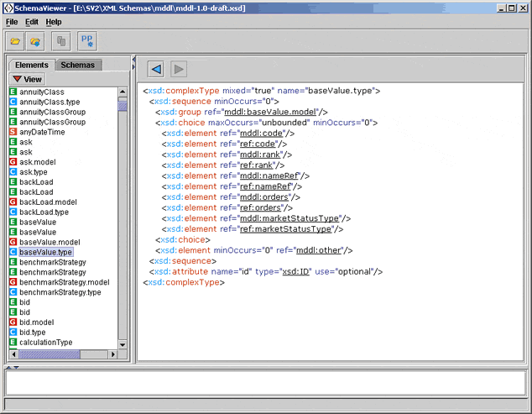532x414 pixels.
Task: Select the annuityClass.type list entry
Action: (50, 102)
